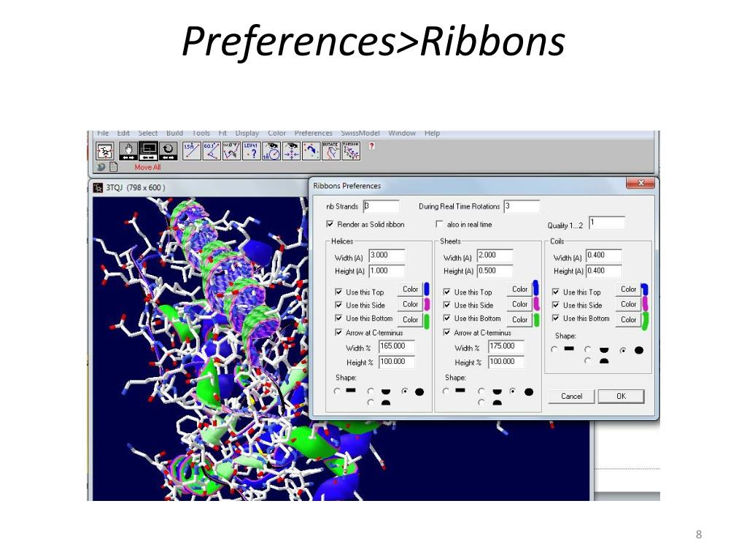Click Coils side Color button
This screenshot has width=747, height=560.
coord(628,304)
